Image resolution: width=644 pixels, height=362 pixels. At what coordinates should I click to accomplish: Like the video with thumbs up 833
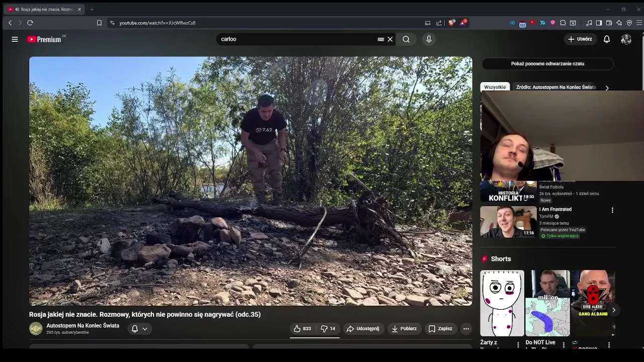[x=302, y=329]
